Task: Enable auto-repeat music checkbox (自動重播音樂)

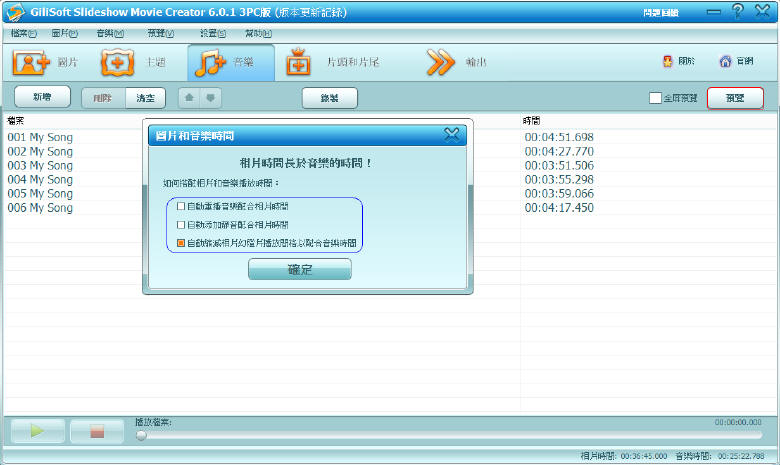Action: (181, 207)
